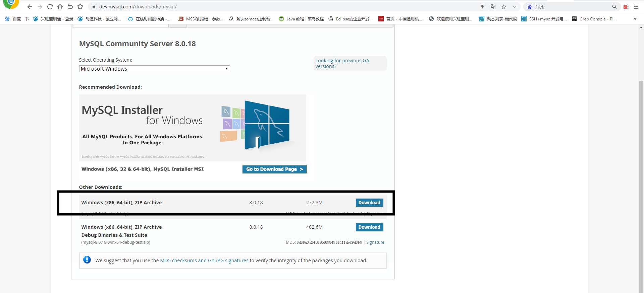The height and width of the screenshot is (293, 644).
Task: Click the magnifier search icon
Action: 614,7
